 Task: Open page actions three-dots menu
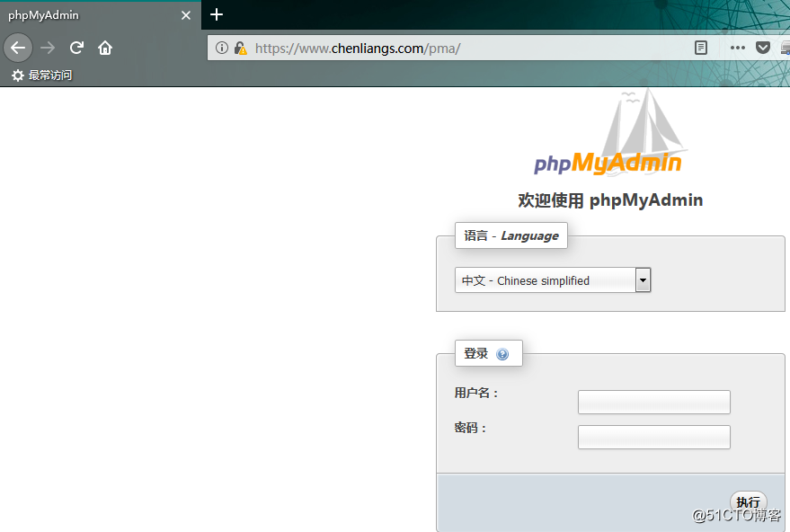click(x=738, y=48)
